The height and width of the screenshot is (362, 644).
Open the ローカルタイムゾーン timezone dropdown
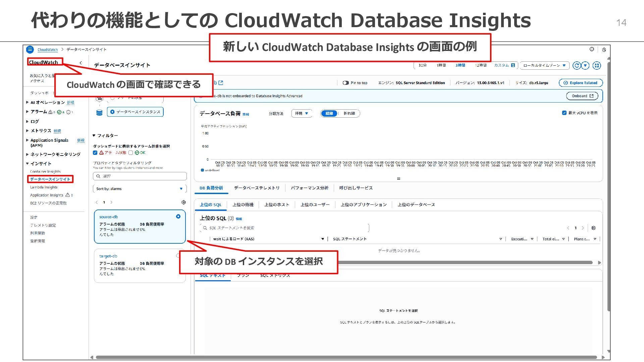(544, 65)
